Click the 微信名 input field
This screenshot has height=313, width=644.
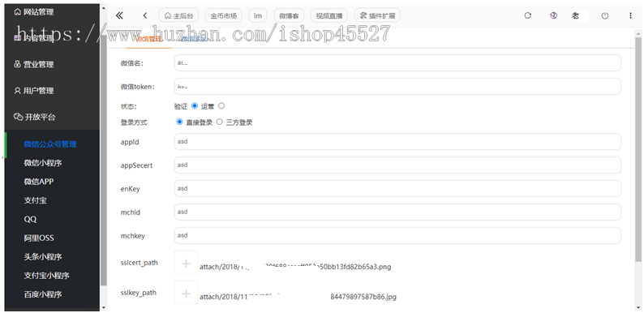point(397,63)
